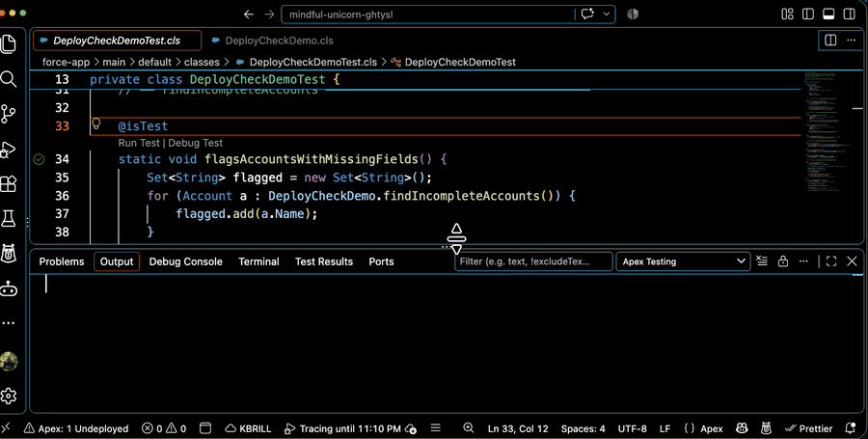This screenshot has height=439, width=868.
Task: Switch to DeployCheckDemoTest.cls tab
Action: click(117, 41)
